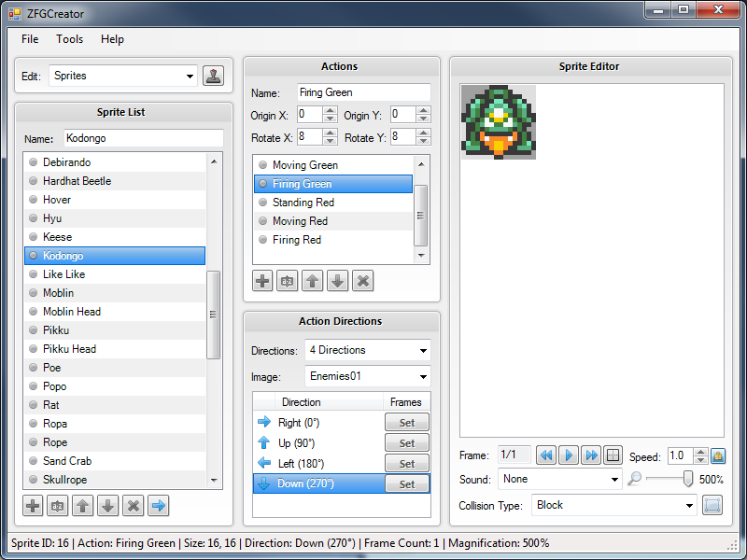Open the File menu
The width and height of the screenshot is (747, 560).
(x=30, y=39)
